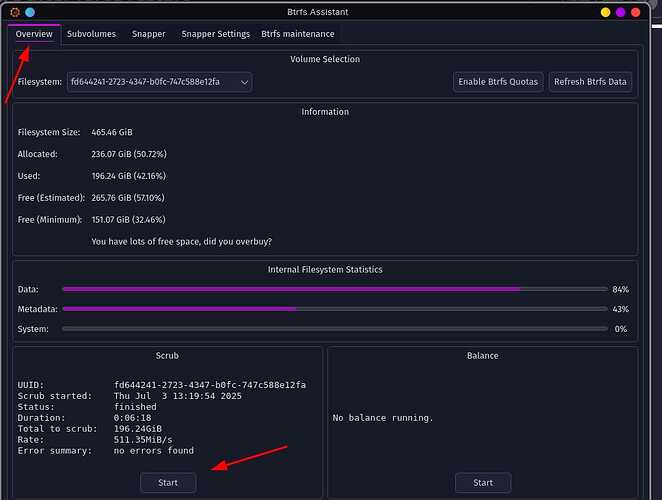Click the blue circle title bar button

click(x=30, y=12)
